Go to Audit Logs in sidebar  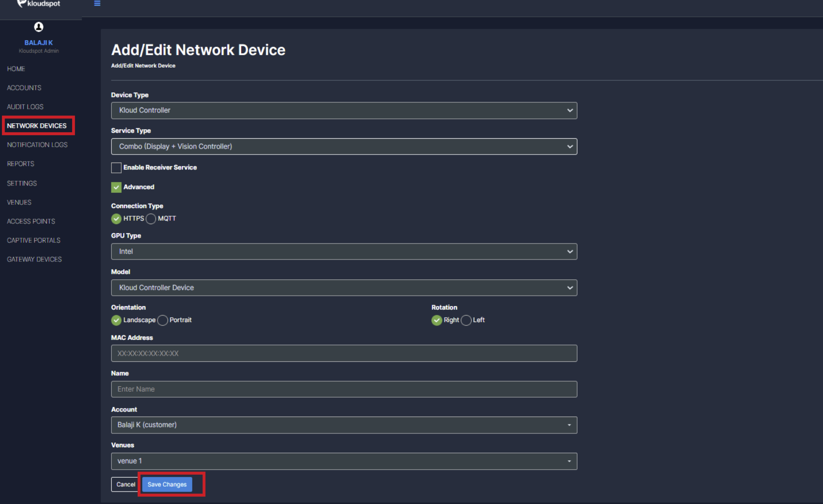coord(25,107)
